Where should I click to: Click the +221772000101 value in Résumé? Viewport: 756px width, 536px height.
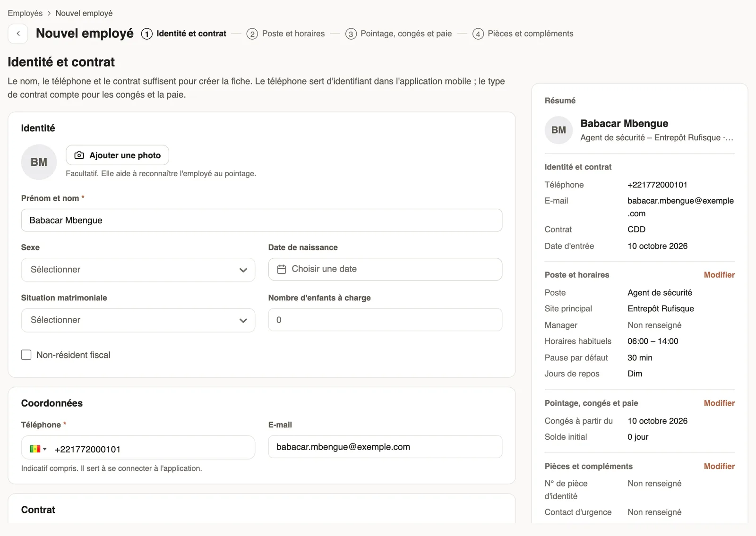(657, 185)
